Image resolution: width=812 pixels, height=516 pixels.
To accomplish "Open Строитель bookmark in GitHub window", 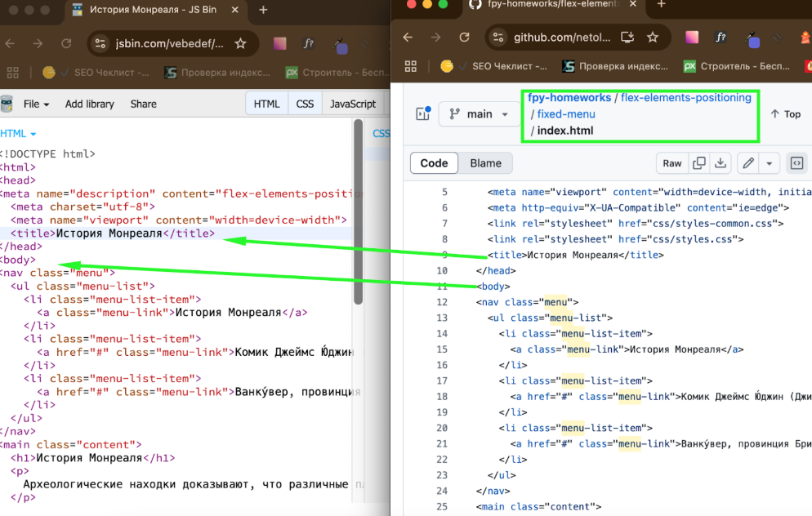I will coord(736,66).
